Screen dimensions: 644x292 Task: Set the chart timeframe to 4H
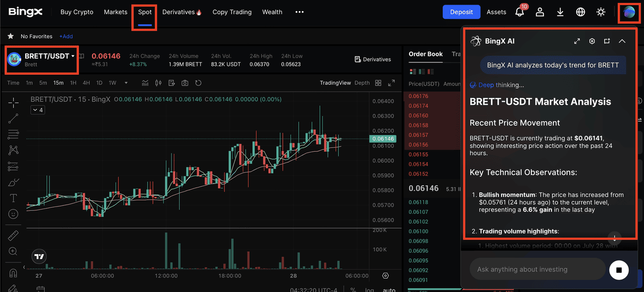point(87,83)
